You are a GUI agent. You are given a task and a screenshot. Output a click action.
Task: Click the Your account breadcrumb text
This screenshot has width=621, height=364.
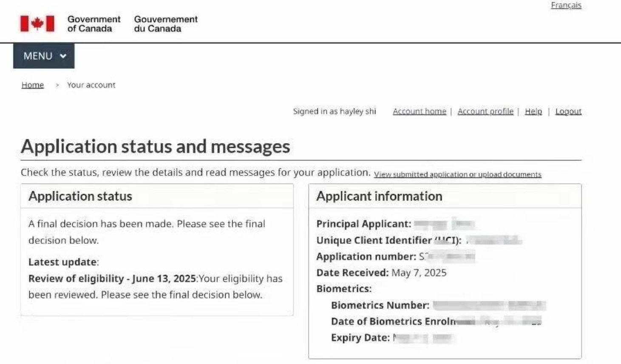coord(91,85)
